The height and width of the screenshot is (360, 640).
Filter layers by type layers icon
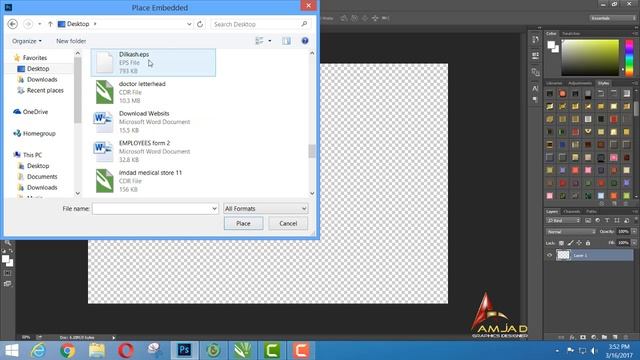607,220
